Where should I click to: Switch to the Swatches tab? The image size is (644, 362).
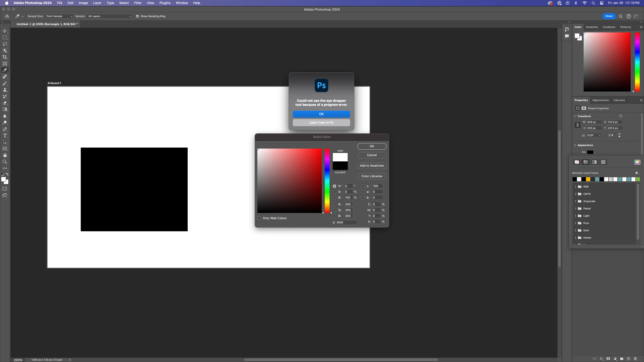click(x=592, y=27)
